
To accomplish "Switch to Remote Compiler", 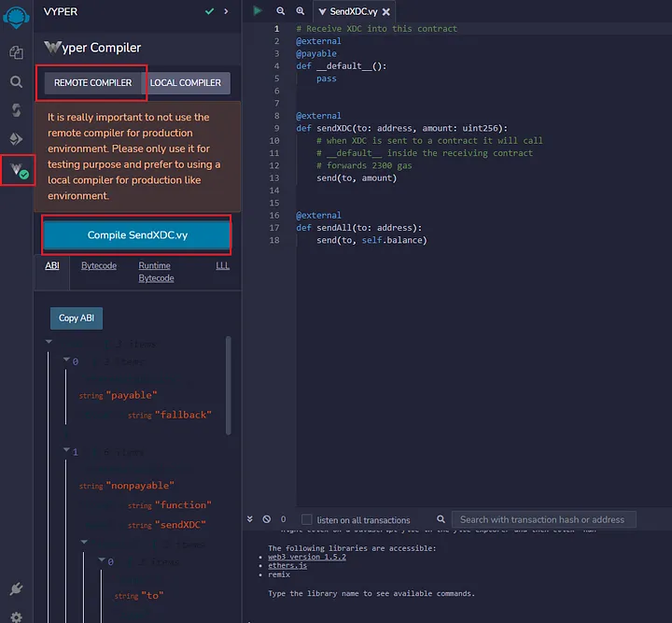I will (92, 83).
